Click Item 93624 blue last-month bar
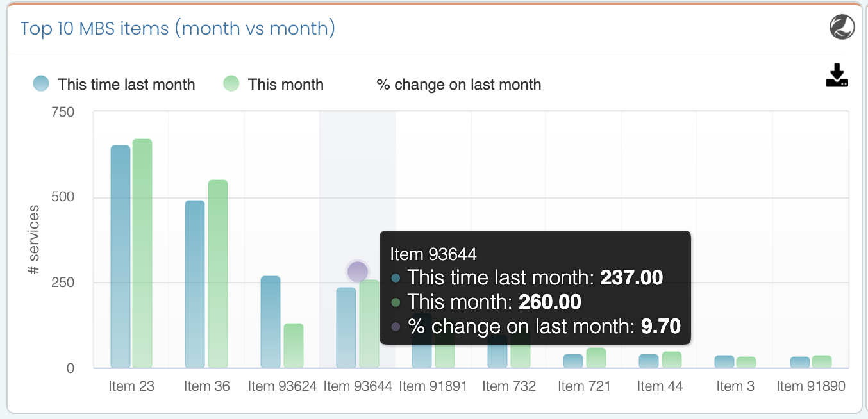The image size is (868, 419). pyautogui.click(x=271, y=322)
